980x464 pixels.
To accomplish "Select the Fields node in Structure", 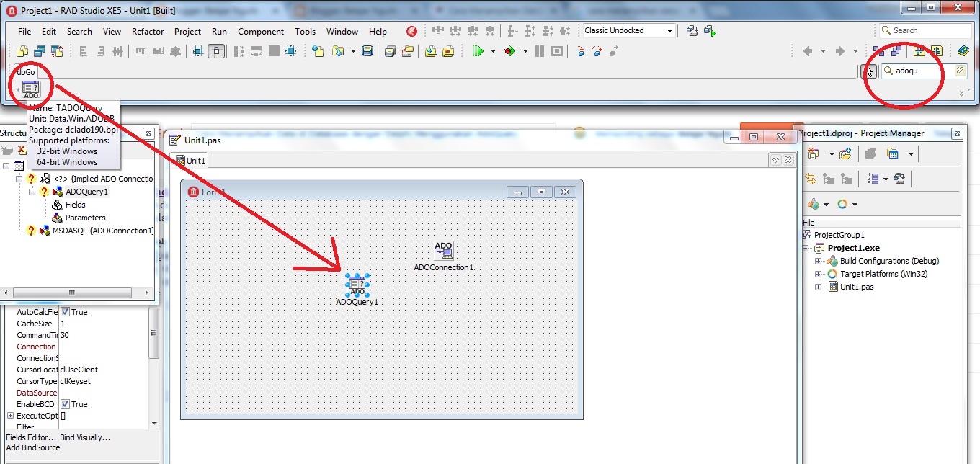I will [x=75, y=205].
